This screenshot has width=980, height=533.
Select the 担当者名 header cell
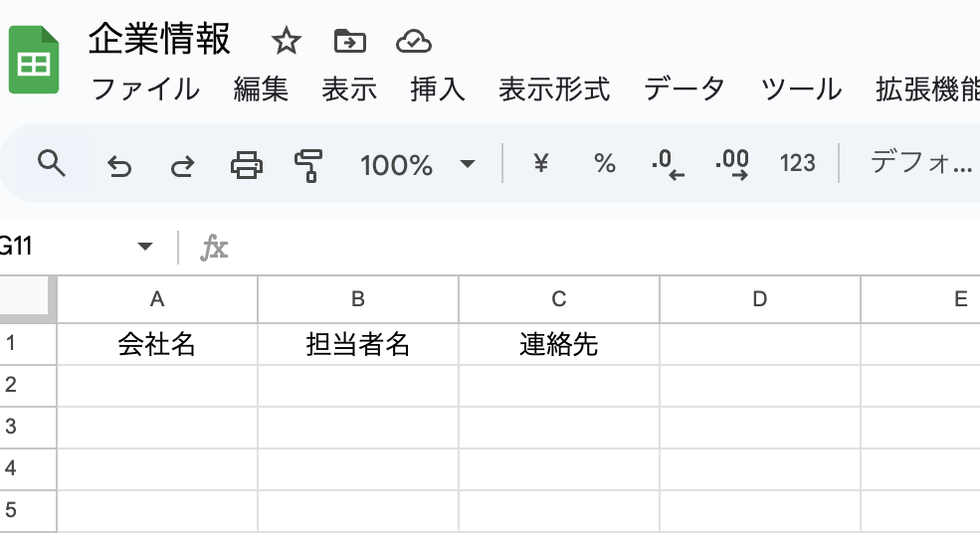[x=358, y=345]
